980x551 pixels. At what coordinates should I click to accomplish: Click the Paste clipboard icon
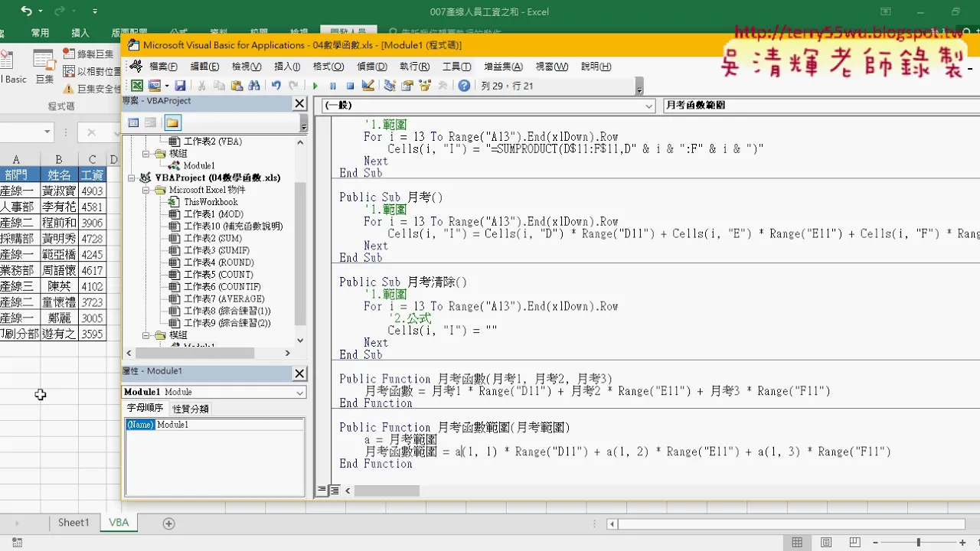tap(237, 86)
